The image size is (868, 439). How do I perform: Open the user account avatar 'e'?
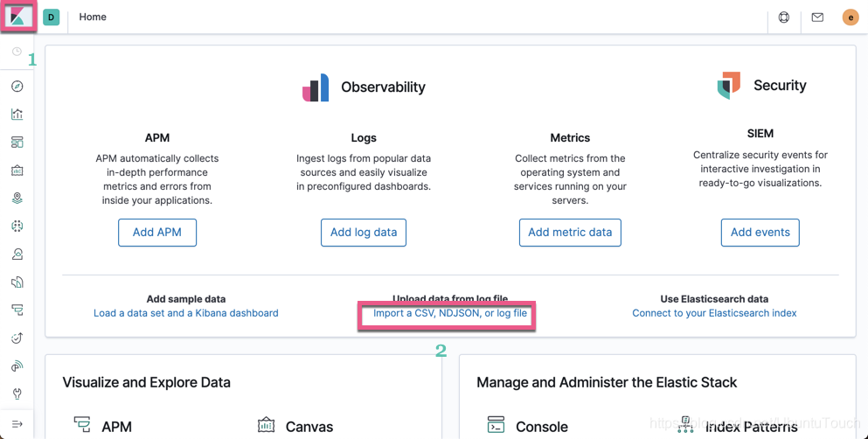851,17
